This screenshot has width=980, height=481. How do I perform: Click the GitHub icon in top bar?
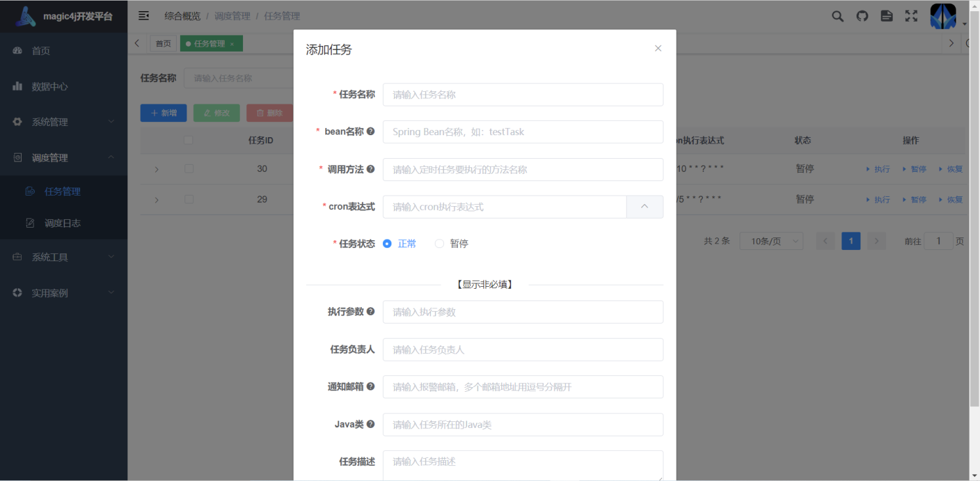point(862,16)
